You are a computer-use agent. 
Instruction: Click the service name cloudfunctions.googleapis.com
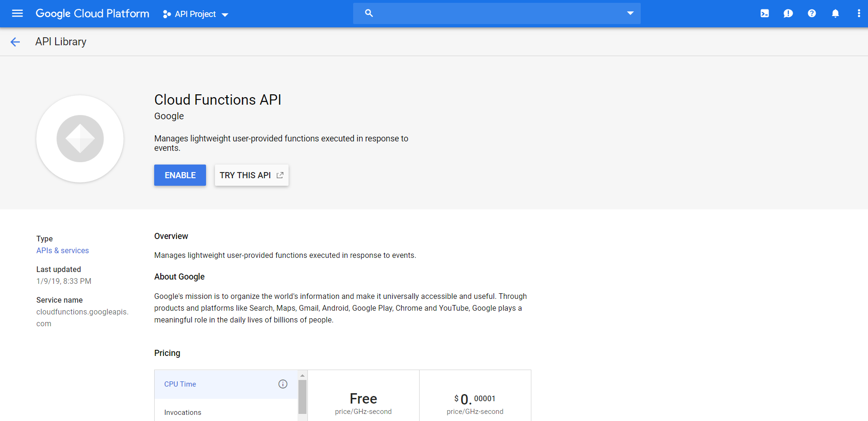pyautogui.click(x=83, y=318)
